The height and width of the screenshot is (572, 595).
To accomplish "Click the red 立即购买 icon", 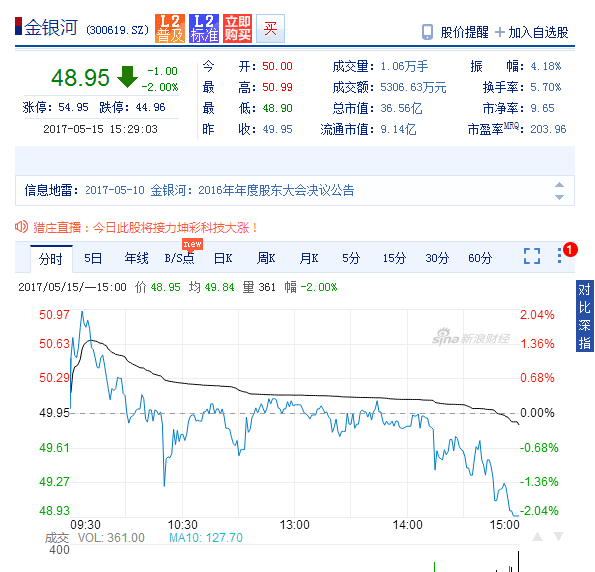I will click(x=238, y=28).
